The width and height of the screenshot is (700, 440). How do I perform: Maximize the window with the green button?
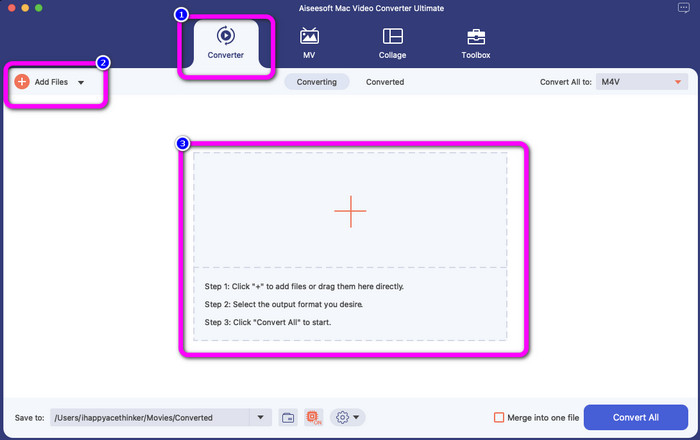(x=39, y=8)
